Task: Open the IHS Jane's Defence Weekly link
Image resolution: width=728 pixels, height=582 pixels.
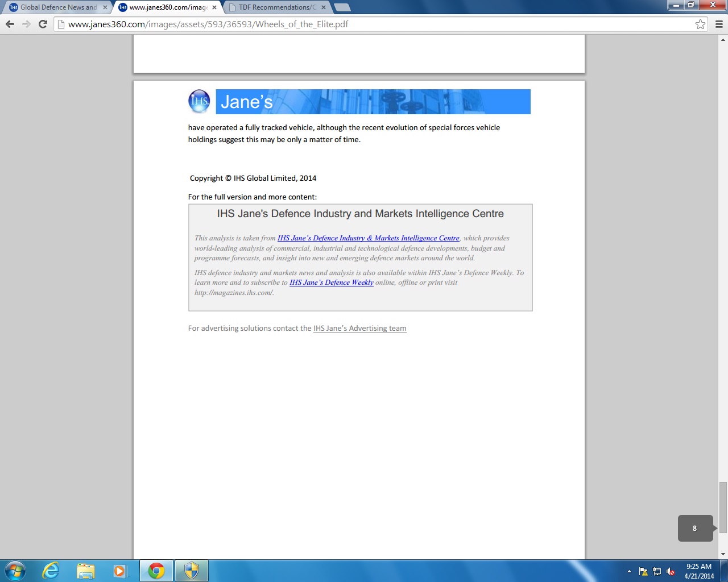Action: pyautogui.click(x=332, y=282)
